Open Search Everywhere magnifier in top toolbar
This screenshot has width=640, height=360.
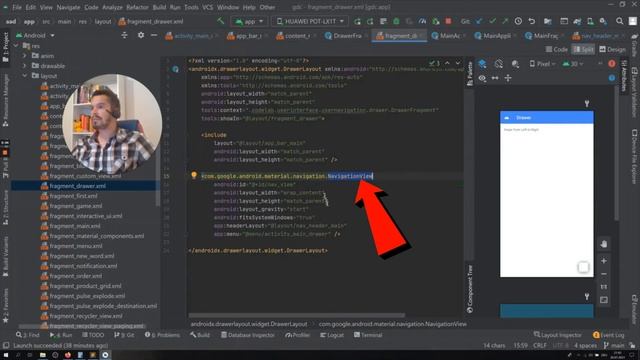[x=620, y=21]
